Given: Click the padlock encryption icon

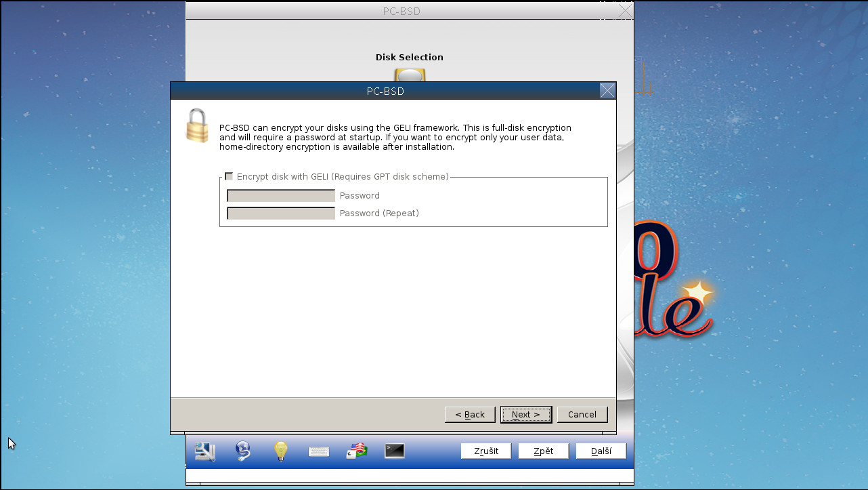Looking at the screenshot, I should click(x=196, y=125).
